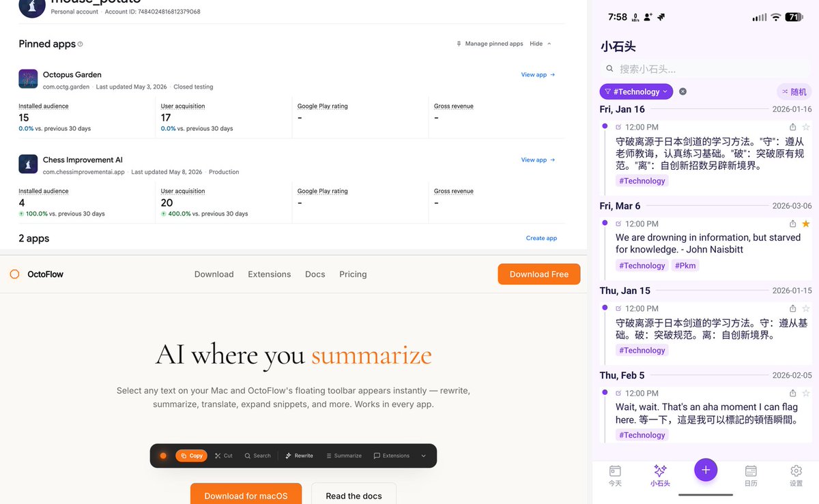Open the 今天 tab icon
Image resolution: width=819 pixels, height=504 pixels.
tap(615, 471)
